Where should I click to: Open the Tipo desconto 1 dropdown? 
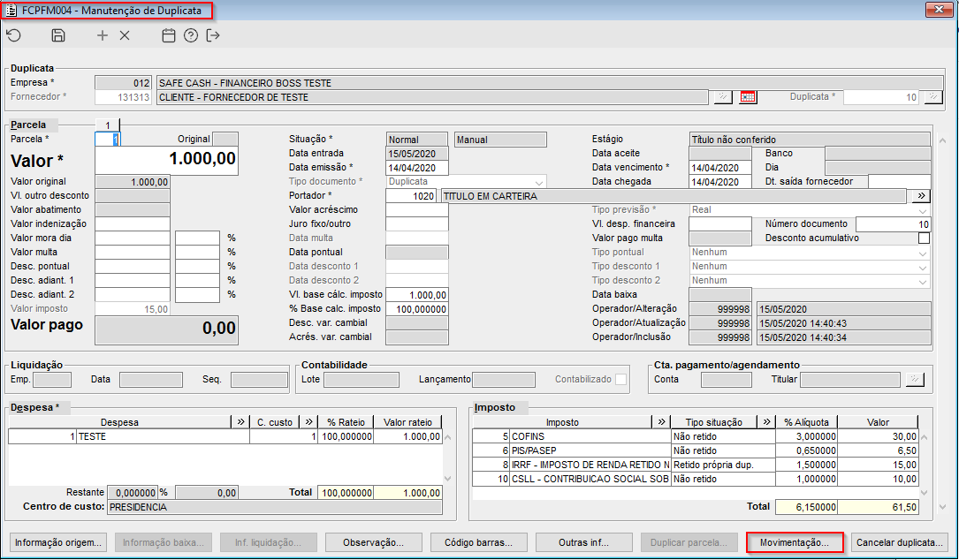[x=923, y=267]
